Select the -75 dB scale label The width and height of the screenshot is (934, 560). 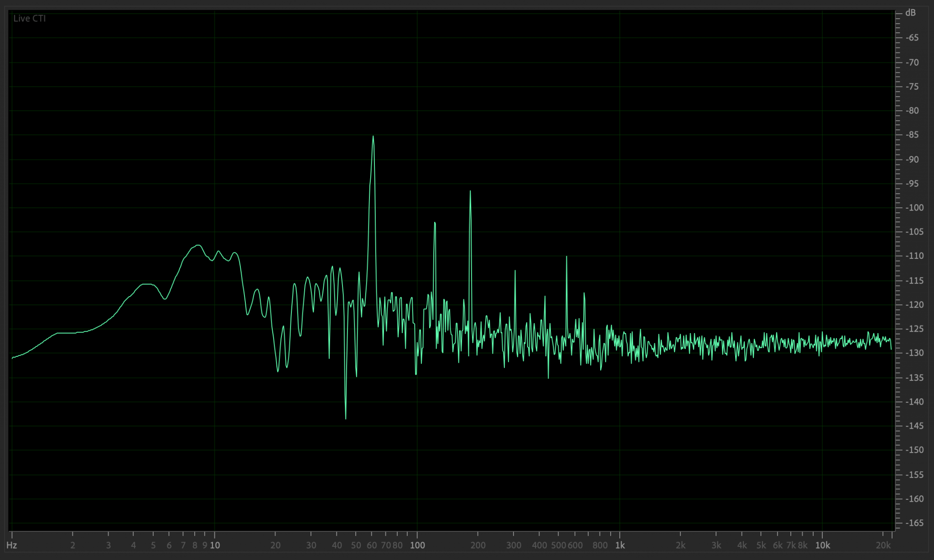912,87
